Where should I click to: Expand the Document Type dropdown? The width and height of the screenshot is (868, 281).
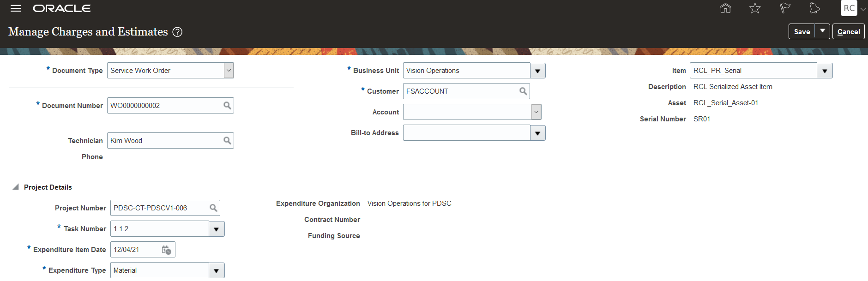pyautogui.click(x=229, y=71)
